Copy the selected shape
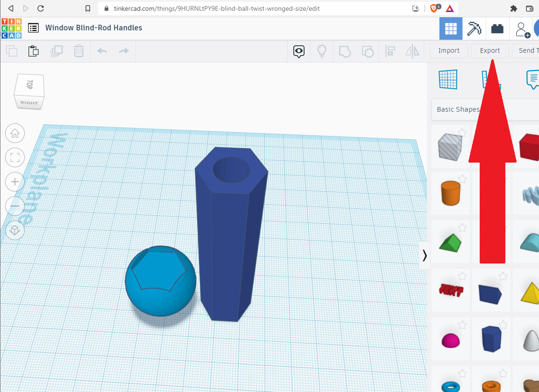This screenshot has height=392, width=539. (12, 51)
